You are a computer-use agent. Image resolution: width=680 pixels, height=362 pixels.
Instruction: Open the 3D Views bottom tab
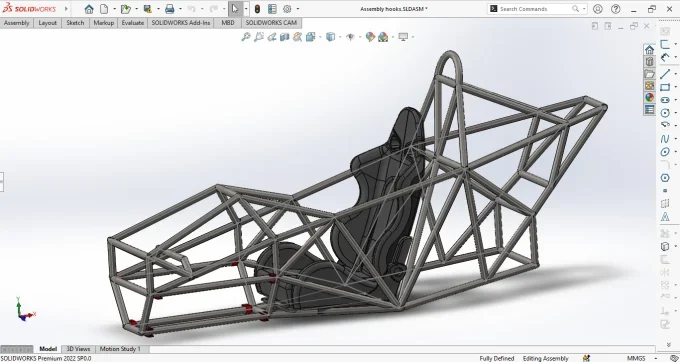pos(78,349)
